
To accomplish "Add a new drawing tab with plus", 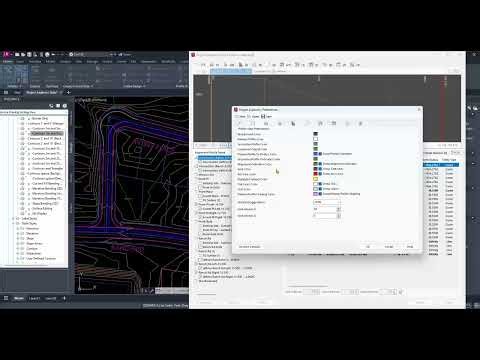I will pyautogui.click(x=68, y=92).
